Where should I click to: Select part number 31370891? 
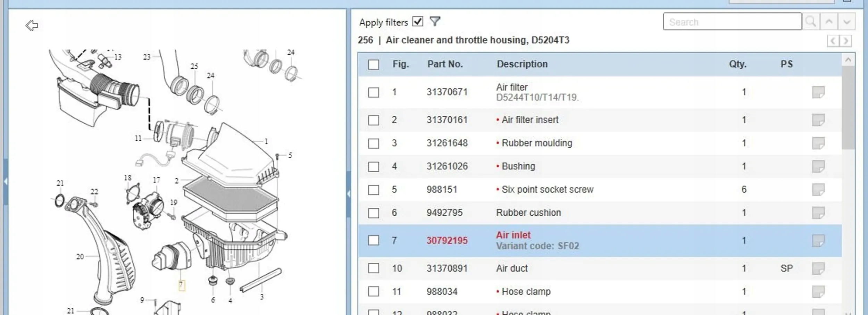[447, 268]
